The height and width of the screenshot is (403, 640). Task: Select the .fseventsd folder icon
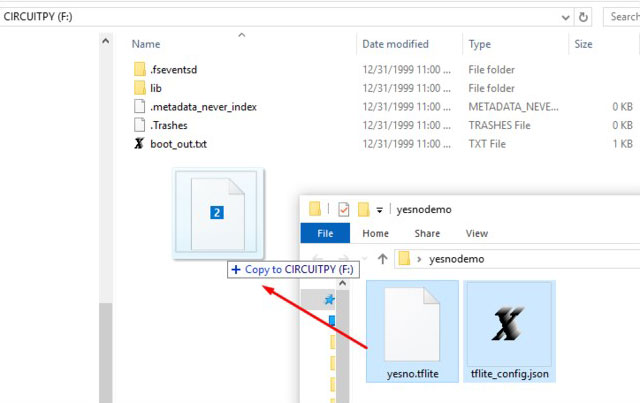(x=139, y=69)
